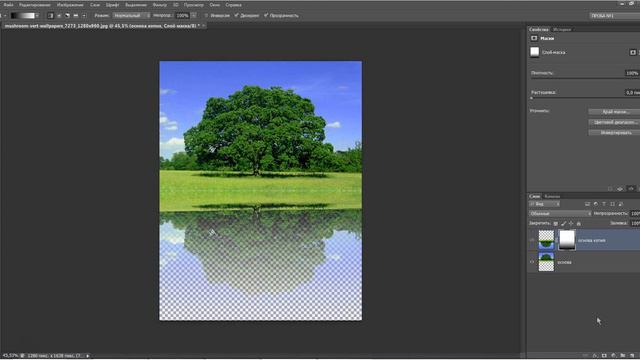This screenshot has height=360, width=640.
Task: Lock image pixels with the brush icon
Action: [563, 223]
